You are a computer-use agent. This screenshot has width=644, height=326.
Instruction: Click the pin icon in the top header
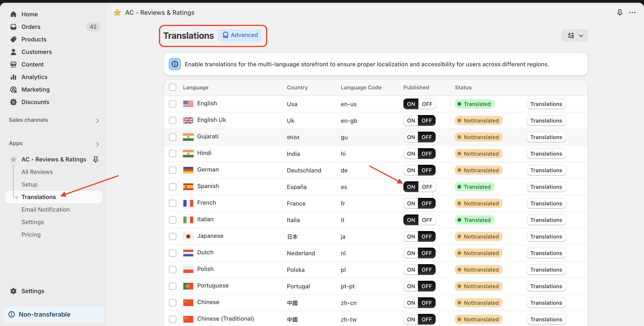coord(619,13)
